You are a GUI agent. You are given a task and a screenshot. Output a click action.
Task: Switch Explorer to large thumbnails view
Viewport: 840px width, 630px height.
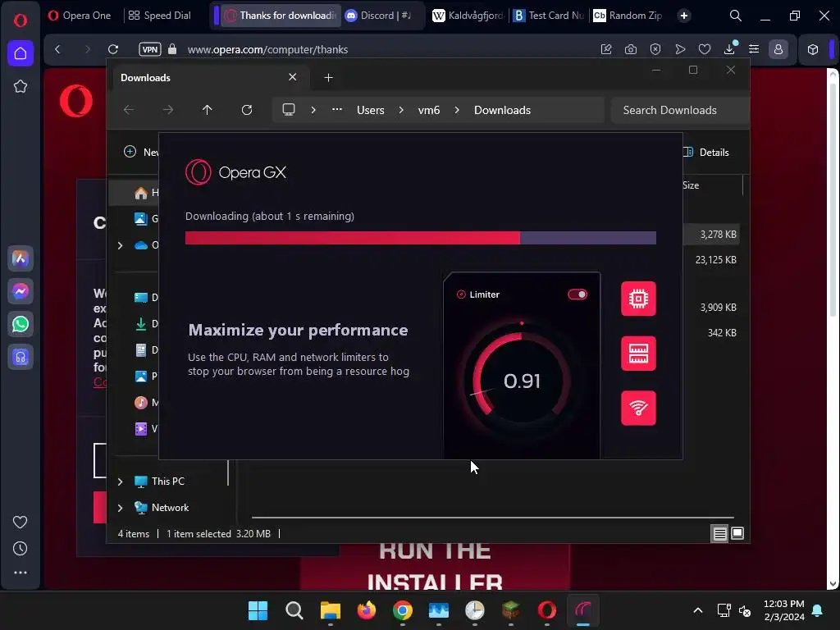(x=737, y=533)
